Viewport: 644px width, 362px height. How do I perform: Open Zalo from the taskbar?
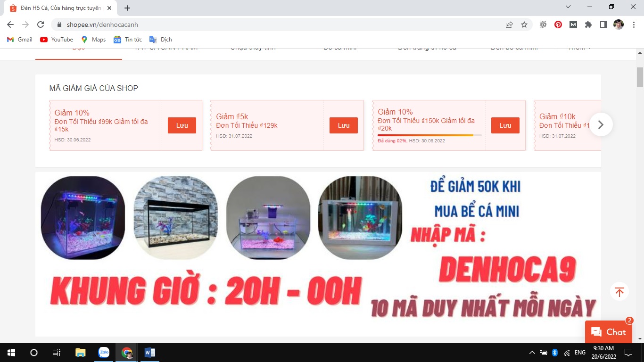point(104,353)
